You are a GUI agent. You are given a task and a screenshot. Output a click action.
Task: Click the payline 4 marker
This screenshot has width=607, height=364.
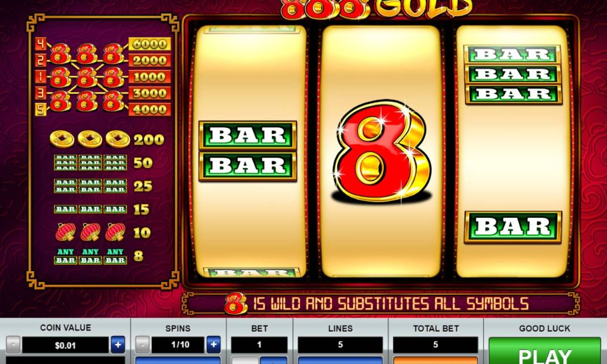[x=41, y=44]
